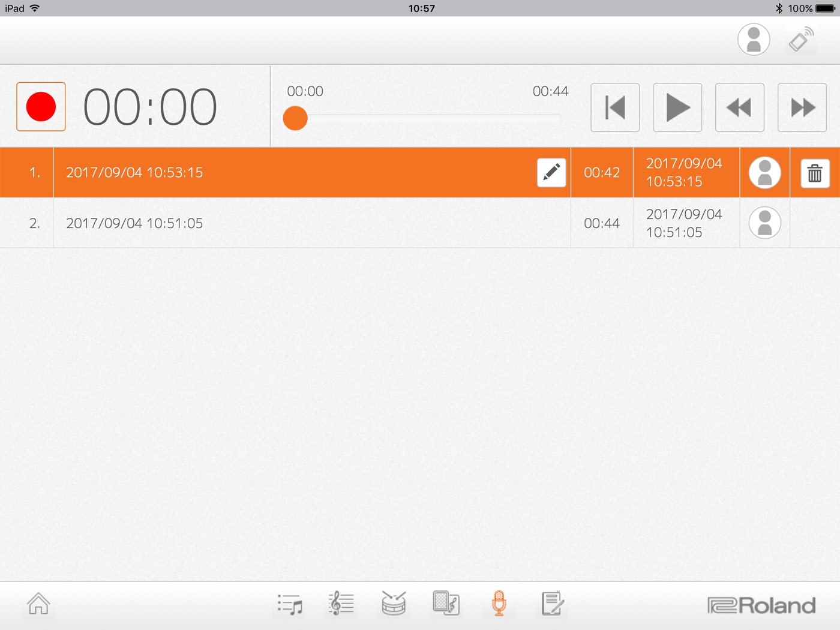Click row number 2 in the recordings list
840x630 pixels.
click(x=35, y=223)
